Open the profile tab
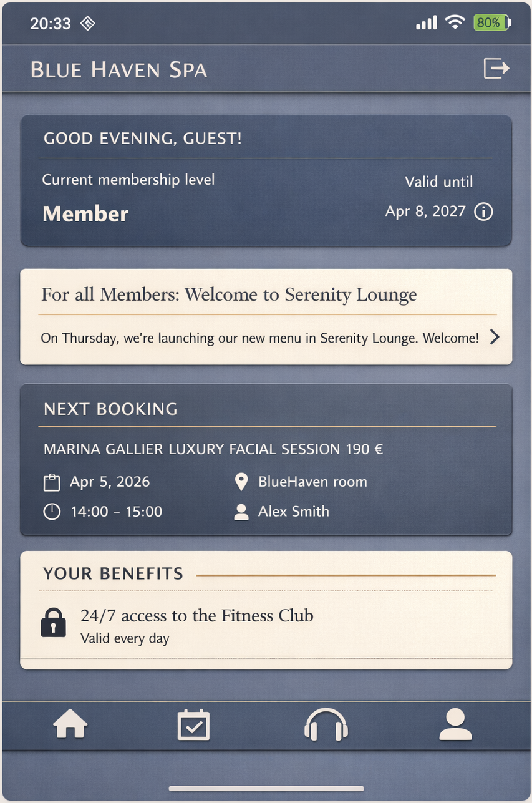 tap(455, 725)
